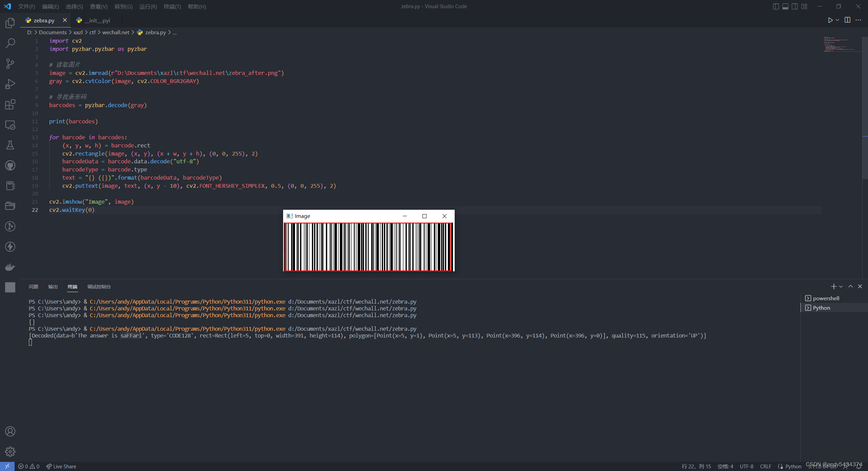This screenshot has width=868, height=471.
Task: Open go-to-line from 行 22, 列 15
Action: coord(696,467)
